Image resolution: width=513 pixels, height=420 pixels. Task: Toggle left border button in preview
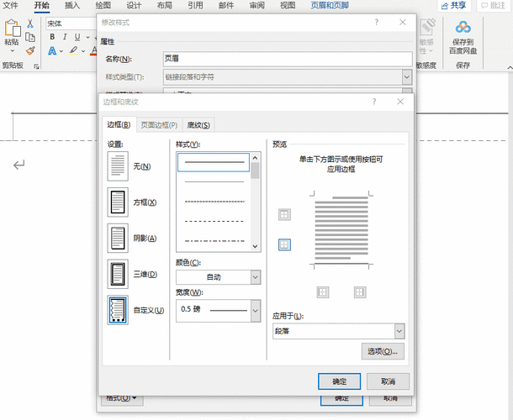[x=323, y=292]
